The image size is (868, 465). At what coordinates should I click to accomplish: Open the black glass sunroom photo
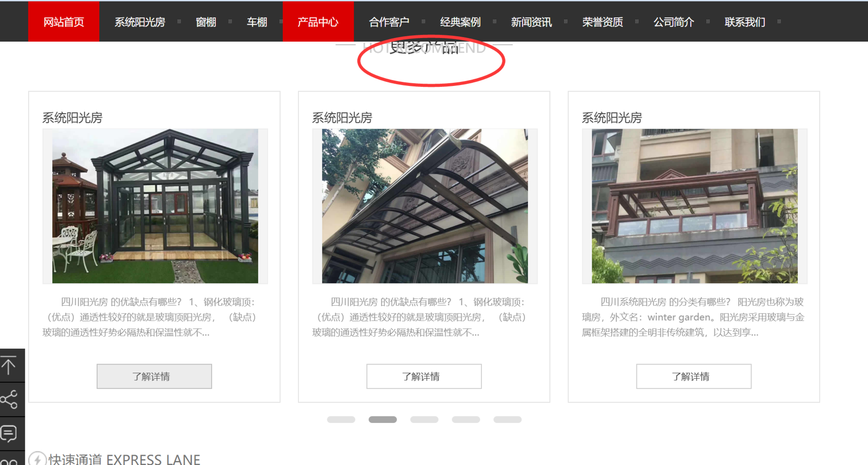pyautogui.click(x=155, y=206)
